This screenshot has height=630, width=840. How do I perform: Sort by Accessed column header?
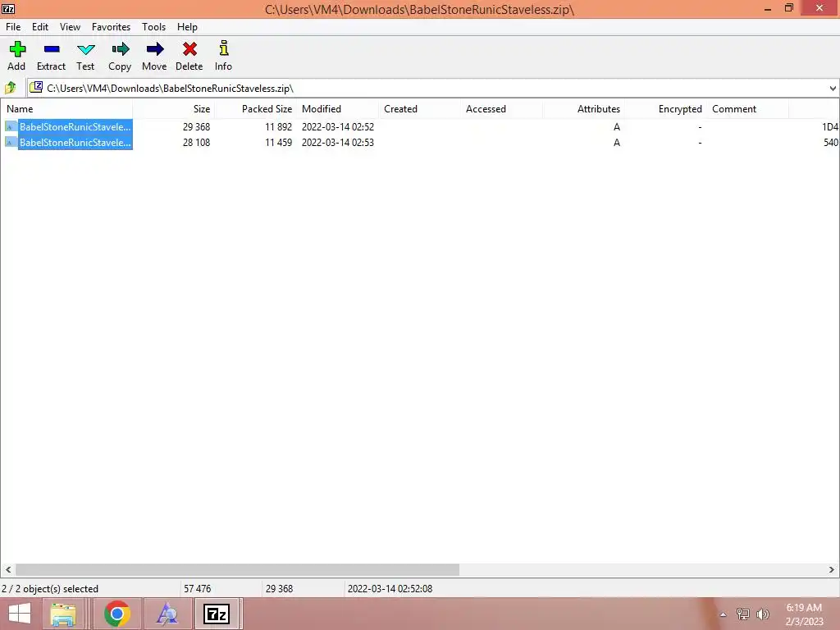tap(501, 109)
